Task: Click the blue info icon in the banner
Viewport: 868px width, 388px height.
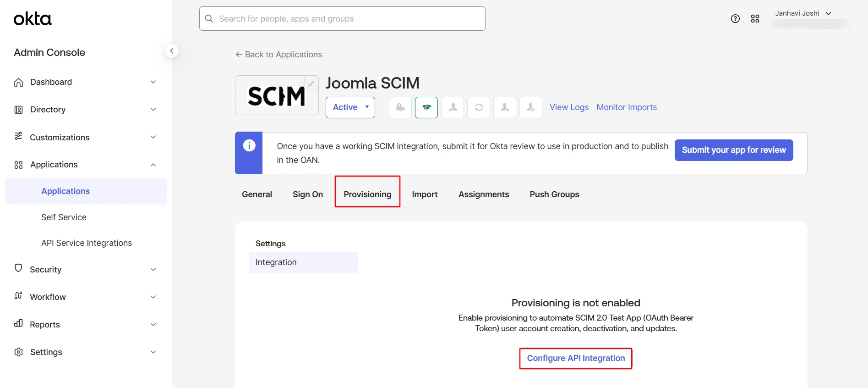Action: pyautogui.click(x=249, y=146)
